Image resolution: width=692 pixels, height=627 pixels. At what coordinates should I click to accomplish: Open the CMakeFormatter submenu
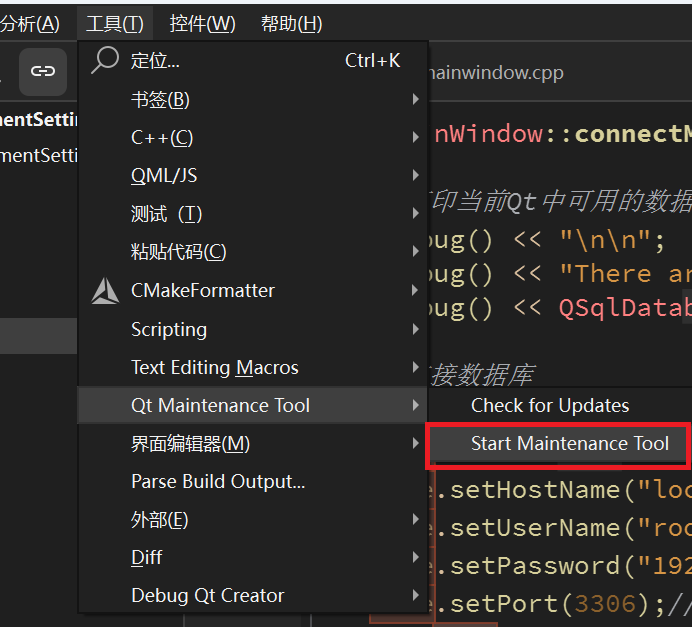pyautogui.click(x=252, y=291)
